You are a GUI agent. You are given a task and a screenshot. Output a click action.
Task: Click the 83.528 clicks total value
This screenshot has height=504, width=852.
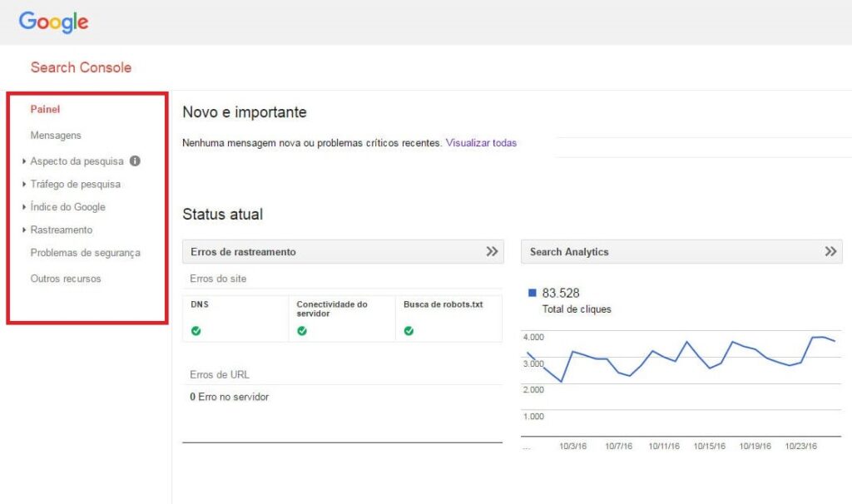pos(559,293)
